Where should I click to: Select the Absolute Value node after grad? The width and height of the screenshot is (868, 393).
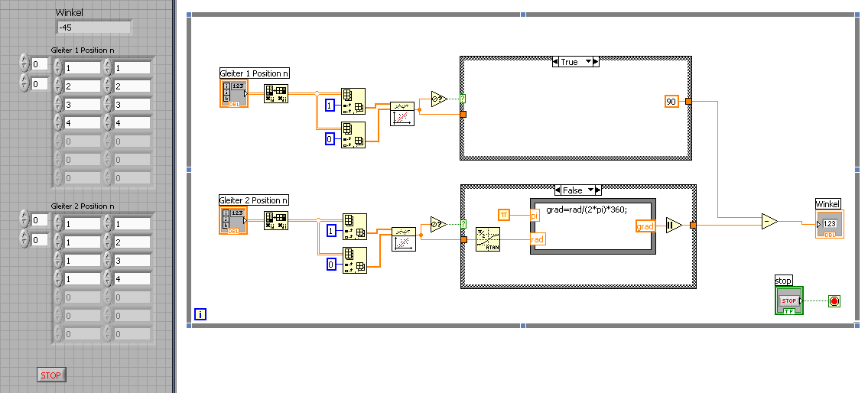[673, 226]
